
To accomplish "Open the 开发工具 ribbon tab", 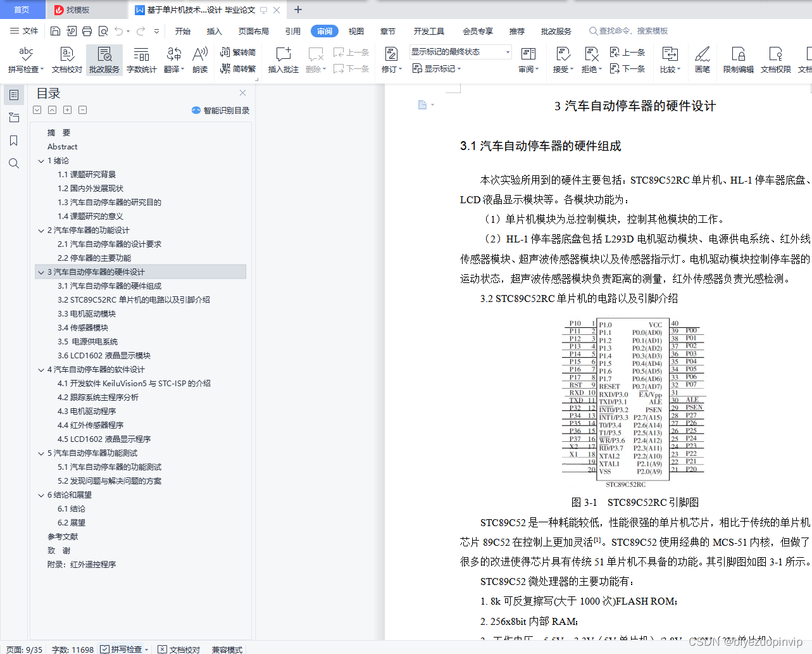I will pos(429,31).
